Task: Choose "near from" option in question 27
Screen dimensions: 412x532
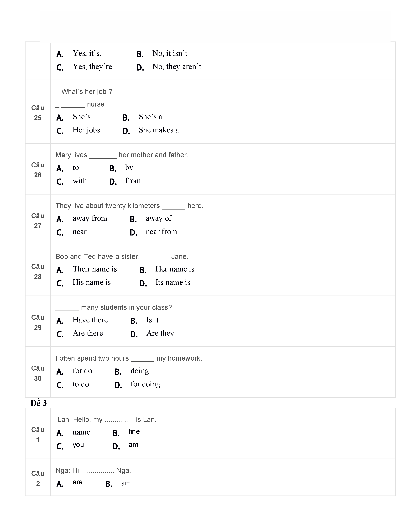Action: coord(161,232)
